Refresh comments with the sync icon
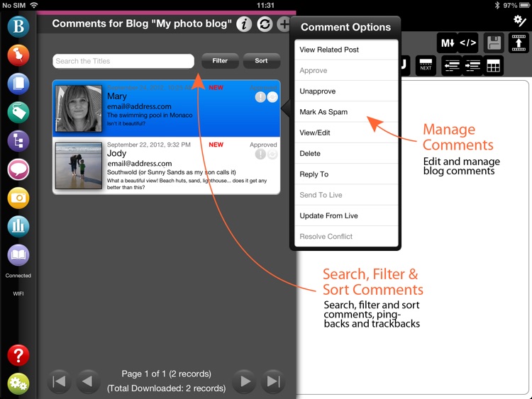 pyautogui.click(x=265, y=24)
